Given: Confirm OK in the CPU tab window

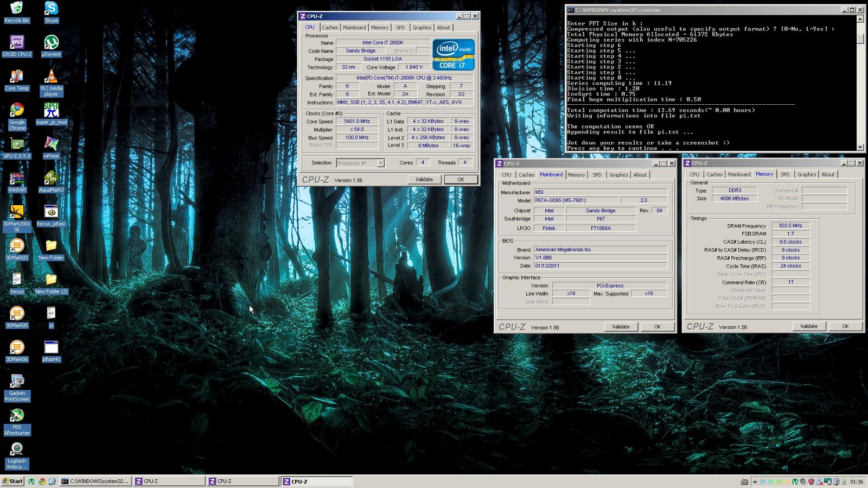Looking at the screenshot, I should coord(461,180).
